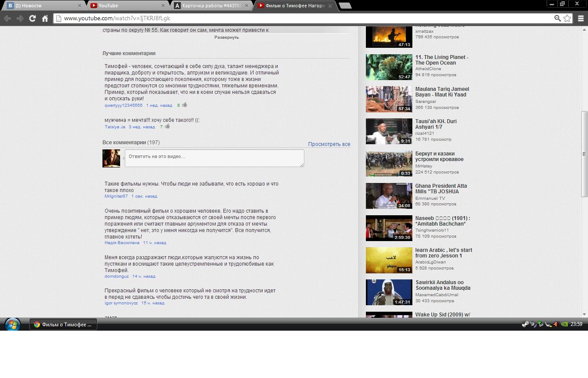Click the network connection tray icon
Image resolution: width=588 pixels, height=378 pixels.
pyautogui.click(x=548, y=324)
